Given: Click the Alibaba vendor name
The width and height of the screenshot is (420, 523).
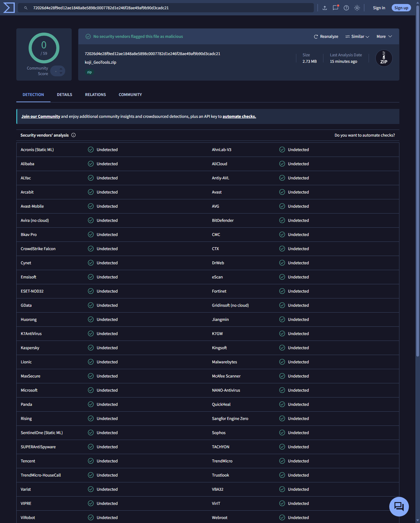Looking at the screenshot, I should click(27, 164).
